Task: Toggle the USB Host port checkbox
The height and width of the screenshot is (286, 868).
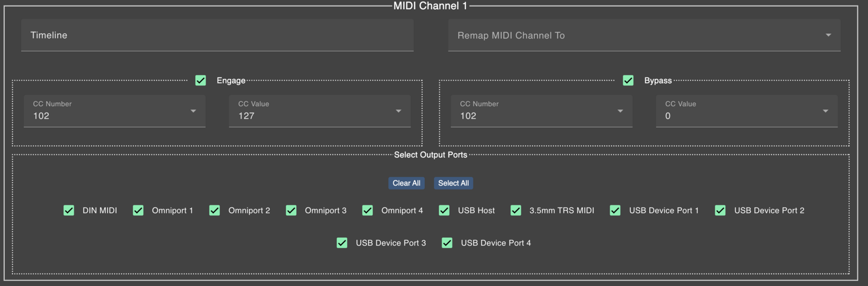Action: coord(444,211)
